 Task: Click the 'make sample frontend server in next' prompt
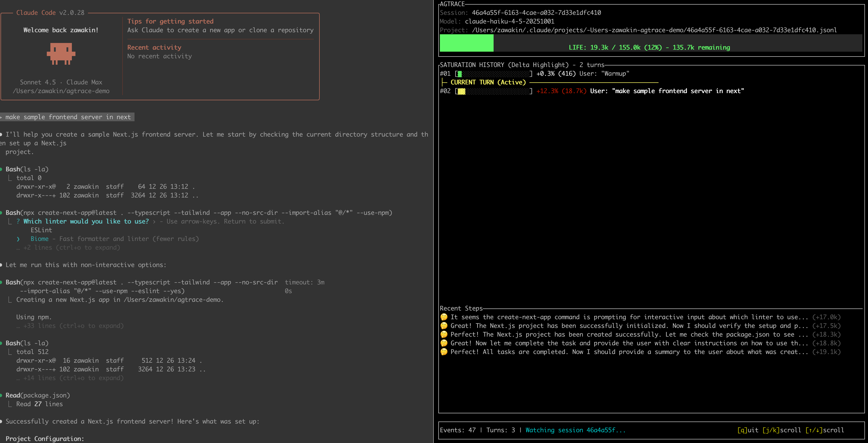(68, 117)
